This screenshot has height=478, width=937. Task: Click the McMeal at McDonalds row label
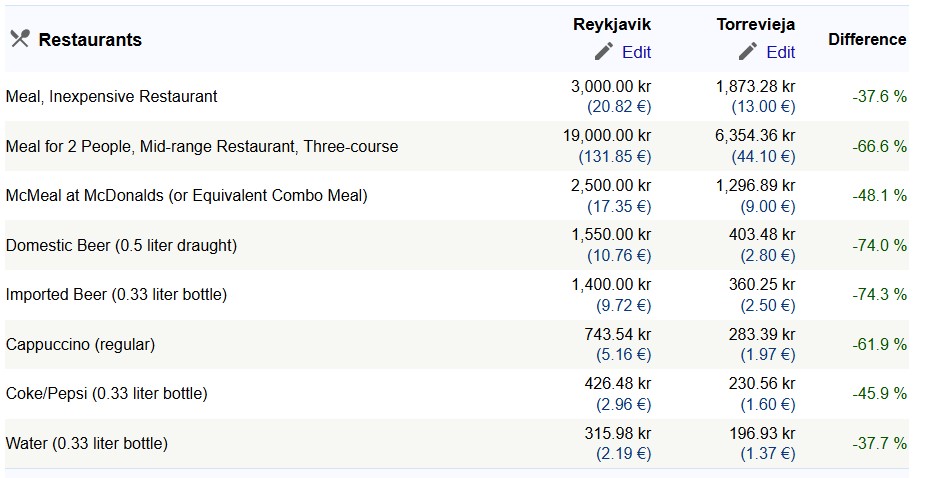[x=186, y=196]
